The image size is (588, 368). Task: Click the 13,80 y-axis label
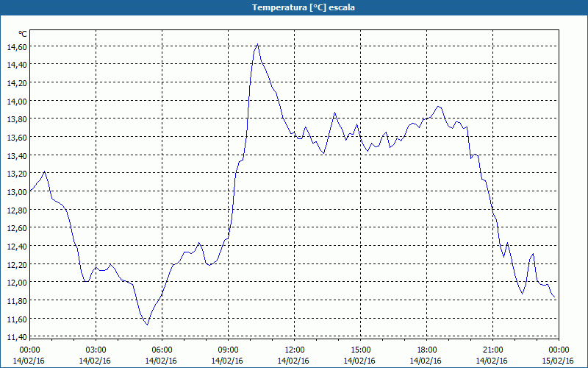pos(17,119)
